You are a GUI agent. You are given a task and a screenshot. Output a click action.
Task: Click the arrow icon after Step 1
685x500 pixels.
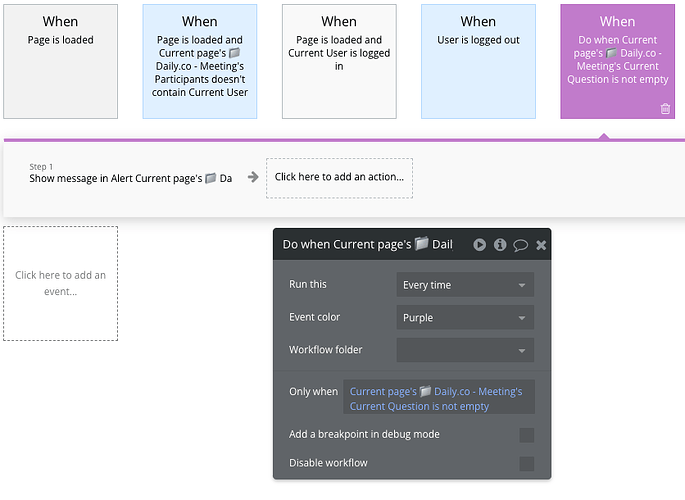(253, 177)
